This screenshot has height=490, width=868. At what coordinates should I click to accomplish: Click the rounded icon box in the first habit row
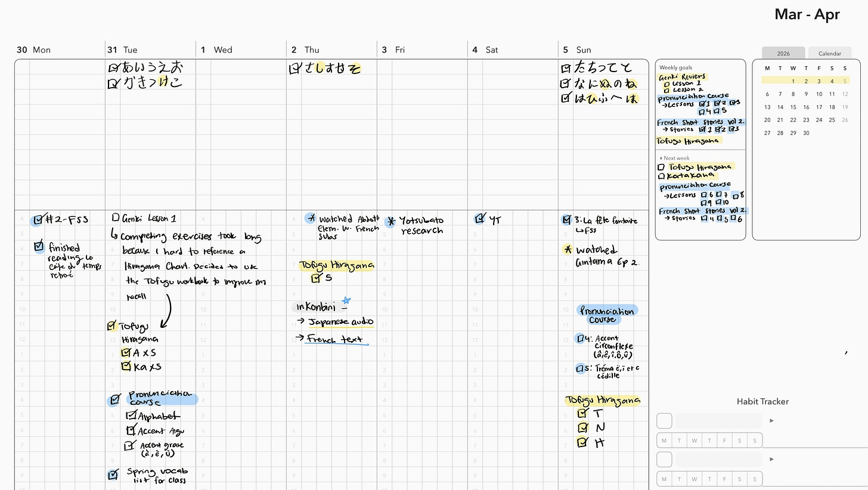[x=664, y=420]
